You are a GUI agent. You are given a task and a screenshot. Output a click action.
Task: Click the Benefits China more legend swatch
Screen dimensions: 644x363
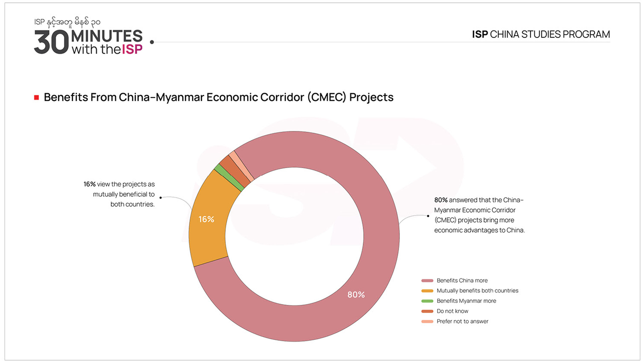427,281
